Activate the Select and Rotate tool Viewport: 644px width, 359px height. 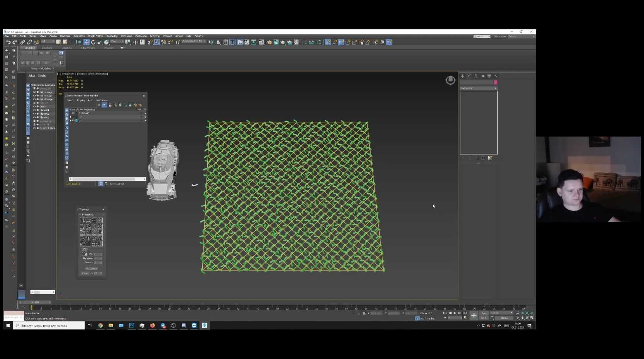click(93, 42)
